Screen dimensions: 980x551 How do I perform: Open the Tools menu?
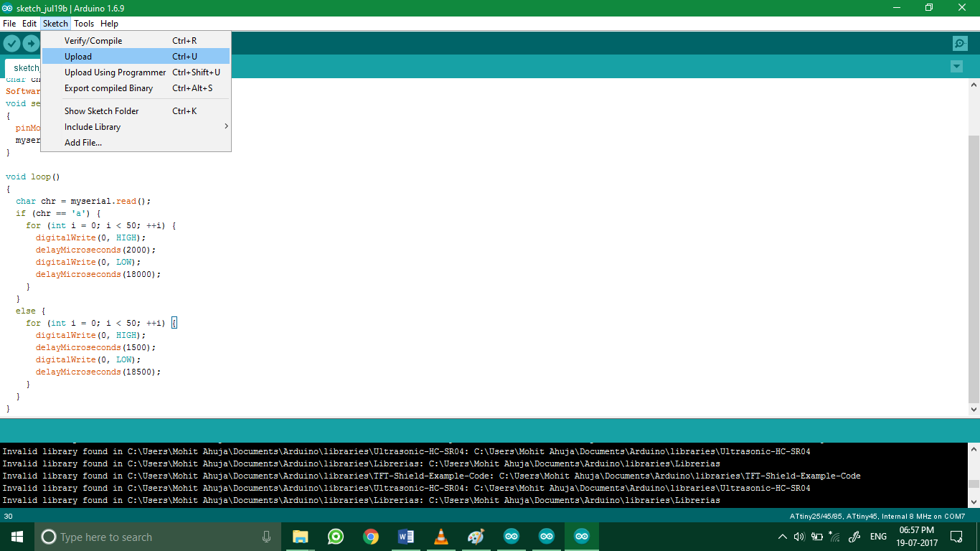[84, 24]
